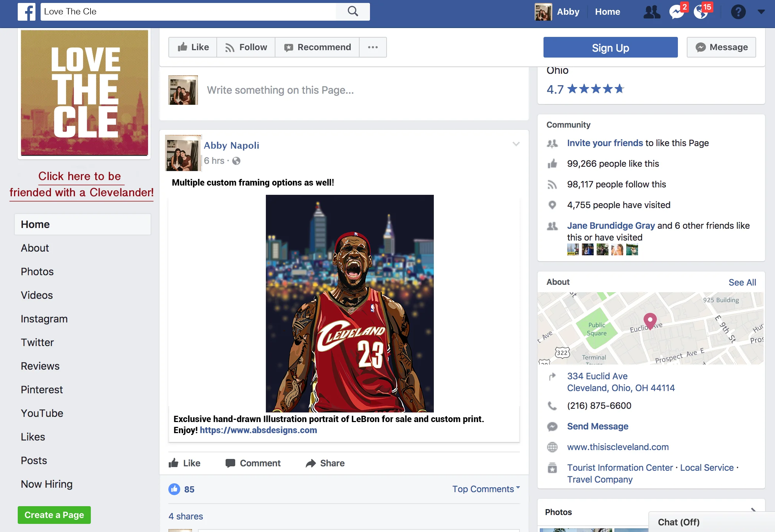The image size is (775, 532).
Task: Click the map location pin
Action: 650,319
